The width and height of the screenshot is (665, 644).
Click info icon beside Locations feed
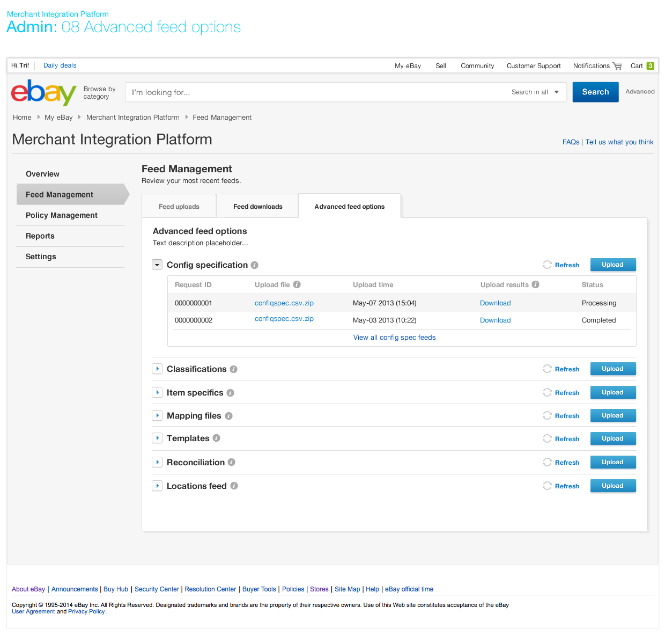click(x=234, y=486)
